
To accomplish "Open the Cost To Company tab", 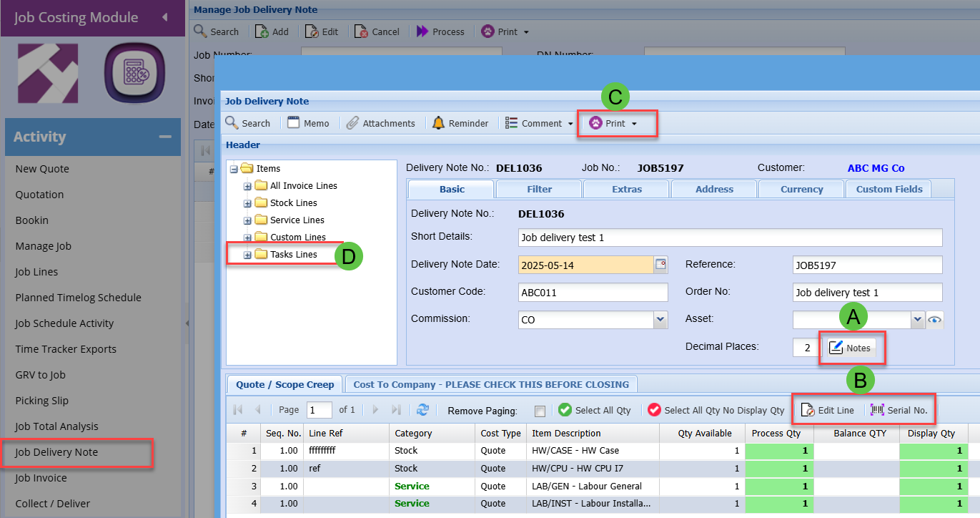I will 491,384.
